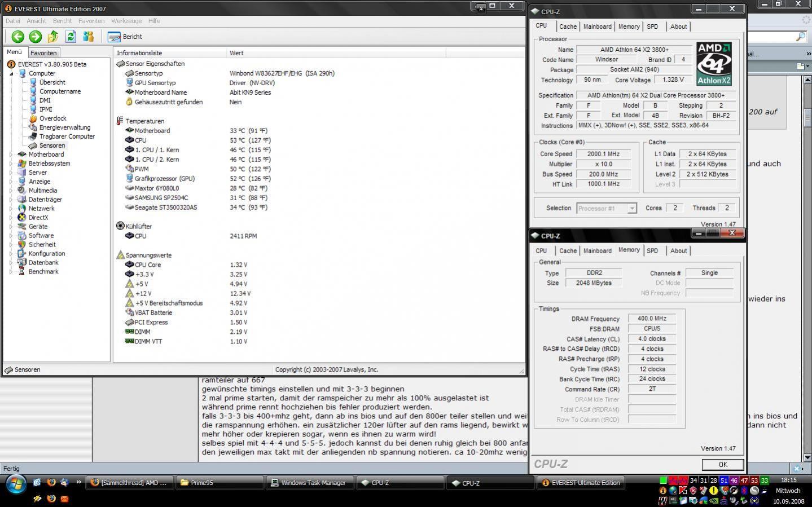Viewport: 812px width, 507px height.
Task: Click the Spannungswerte warning icon
Action: point(120,255)
